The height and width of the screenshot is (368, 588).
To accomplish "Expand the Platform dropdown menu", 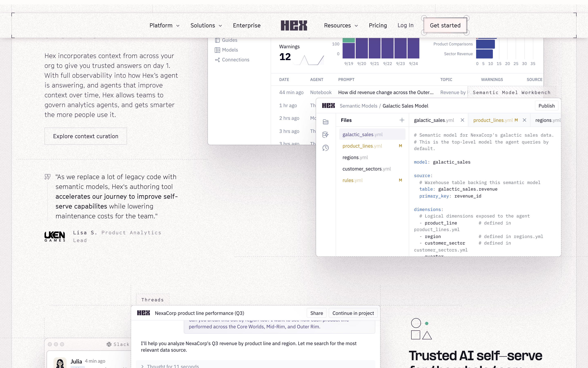I will click(164, 25).
